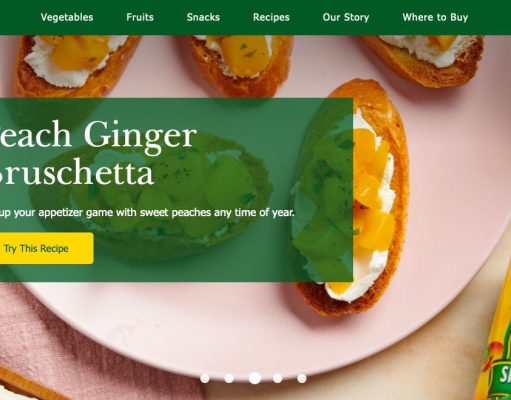
Task: Open the Recipes page
Action: (271, 17)
